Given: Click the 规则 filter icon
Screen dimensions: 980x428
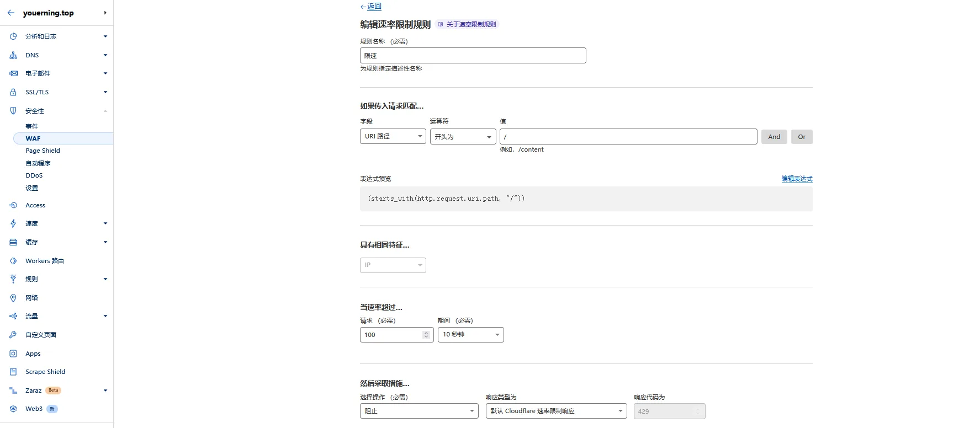Looking at the screenshot, I should tap(13, 279).
